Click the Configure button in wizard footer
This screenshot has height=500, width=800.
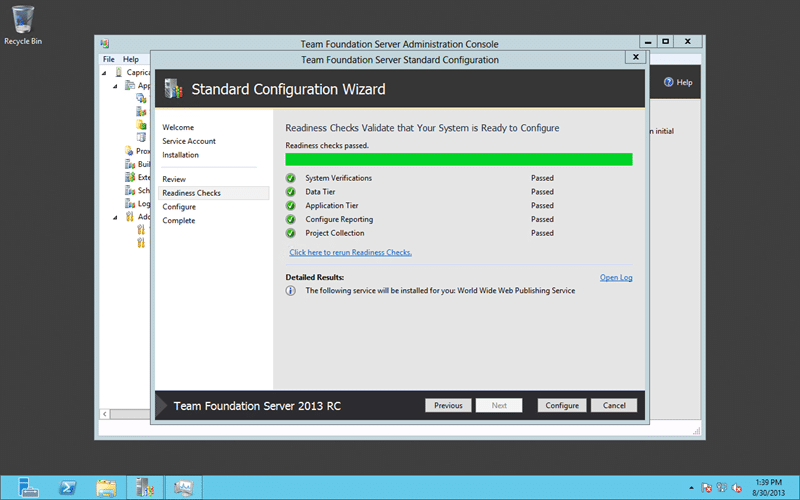(x=562, y=406)
